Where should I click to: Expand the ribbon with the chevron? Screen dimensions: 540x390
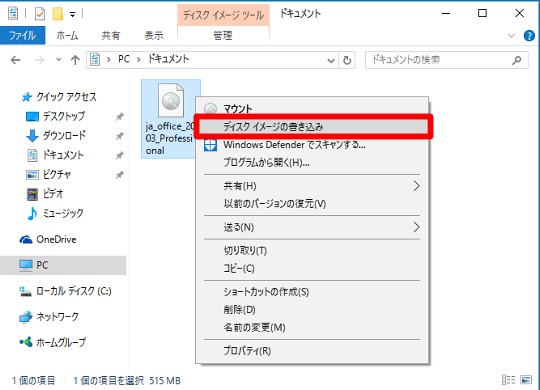pos(511,35)
